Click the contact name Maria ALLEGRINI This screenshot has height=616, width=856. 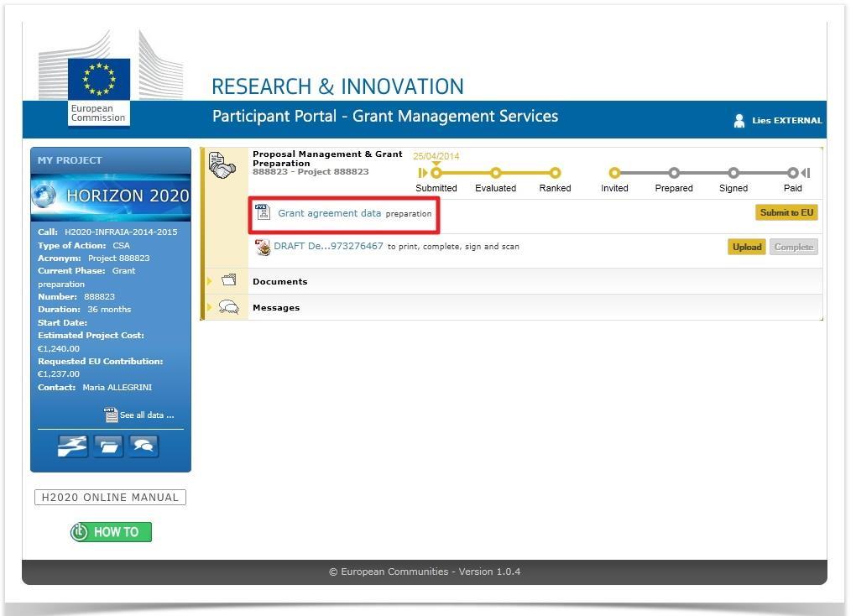click(x=117, y=387)
